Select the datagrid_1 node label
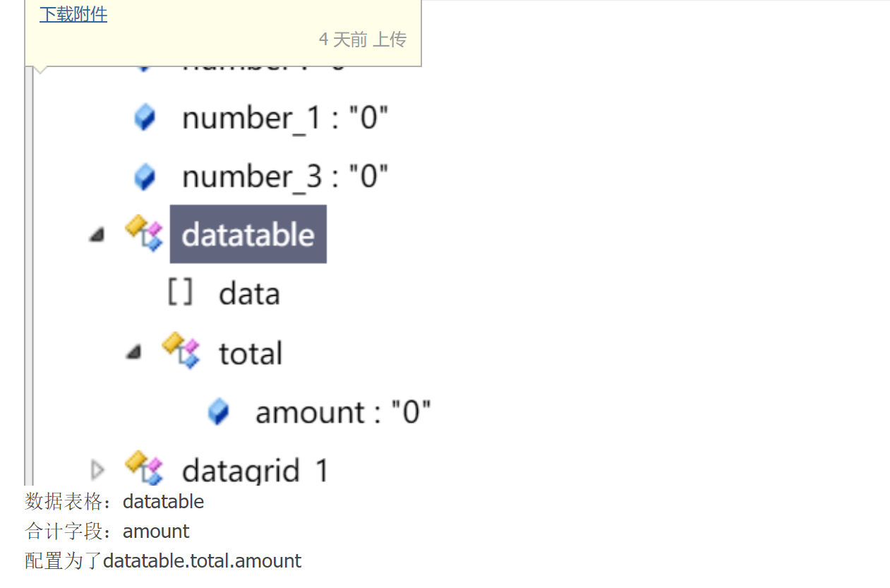890x588 pixels. click(x=255, y=470)
